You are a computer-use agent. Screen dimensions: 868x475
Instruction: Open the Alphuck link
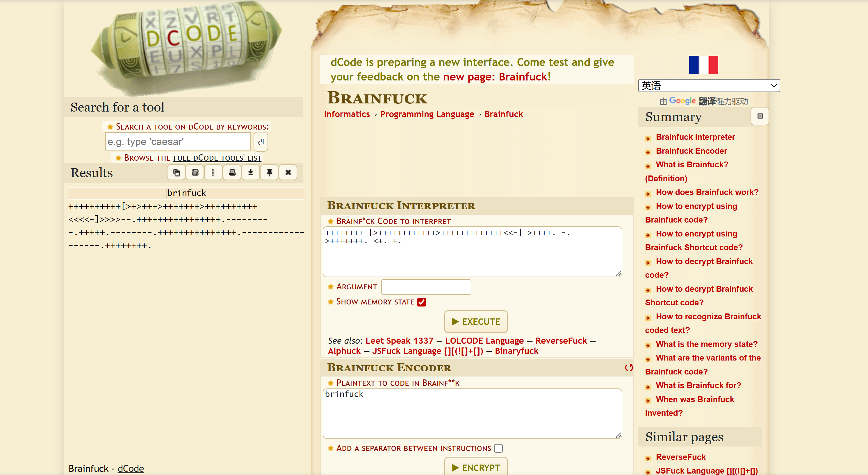click(344, 351)
